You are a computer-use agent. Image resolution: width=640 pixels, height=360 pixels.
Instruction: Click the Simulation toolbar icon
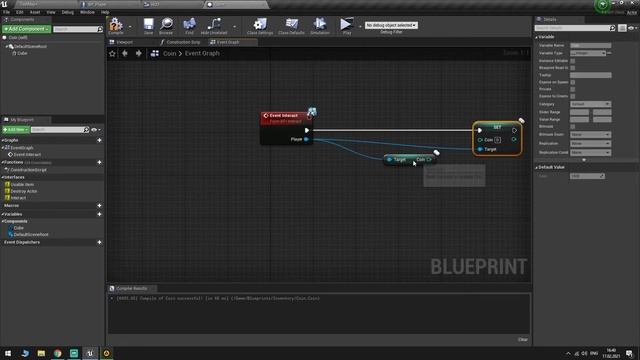pos(320,24)
